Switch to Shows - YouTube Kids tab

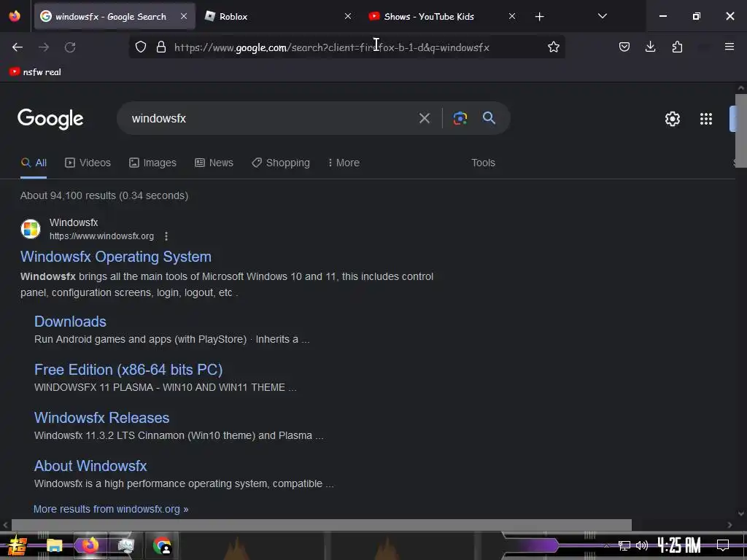point(442,16)
